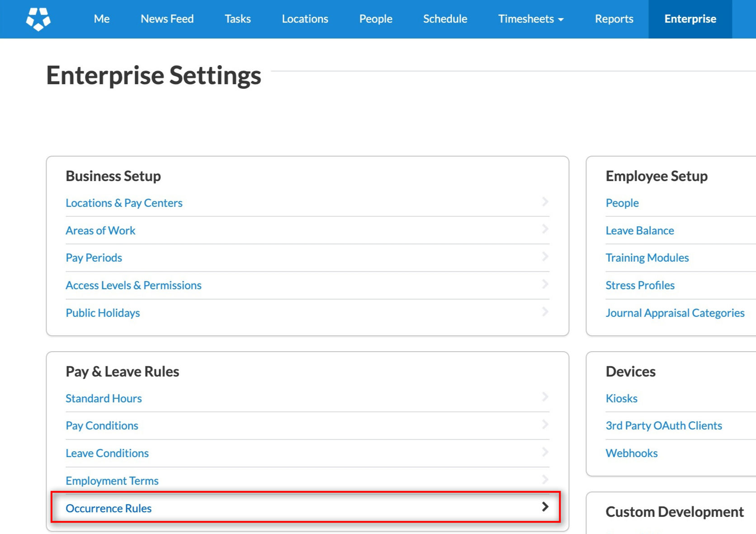Open the Occurrence Rules link
The width and height of the screenshot is (756, 534).
click(109, 508)
